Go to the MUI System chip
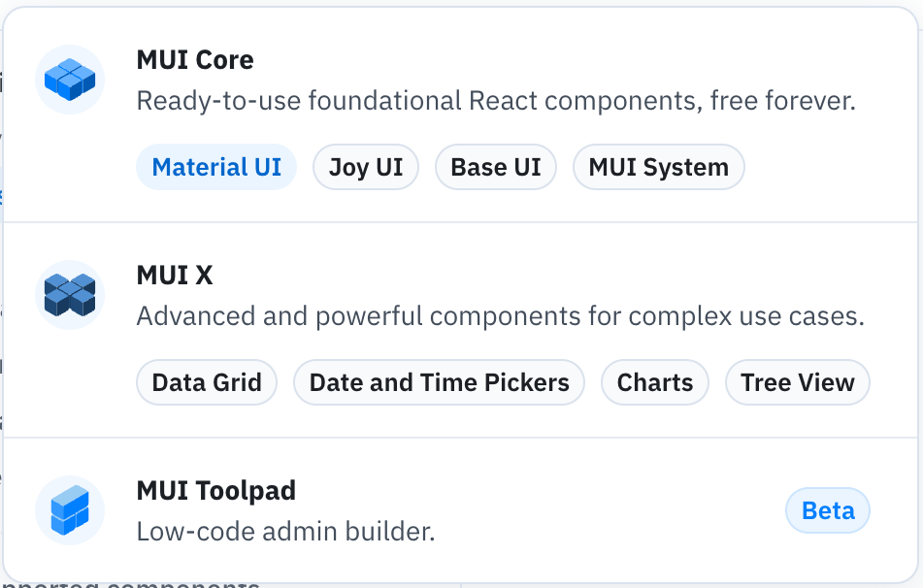923x588 pixels. click(659, 167)
